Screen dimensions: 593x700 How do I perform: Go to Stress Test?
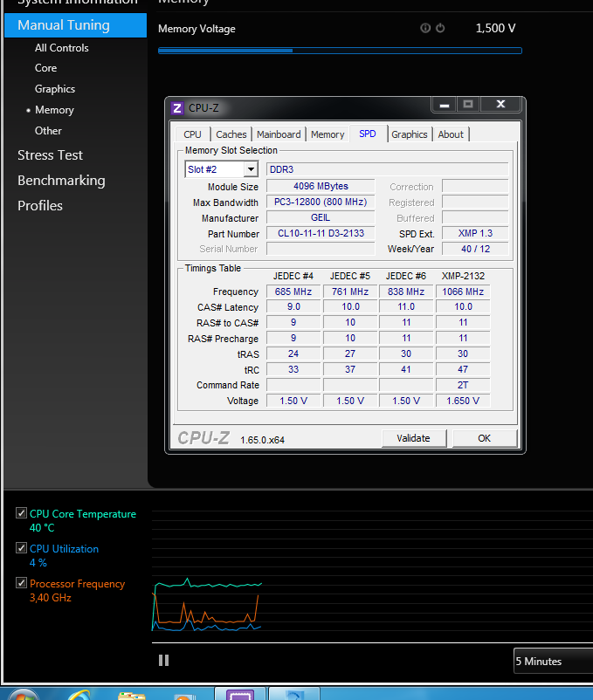pos(50,154)
